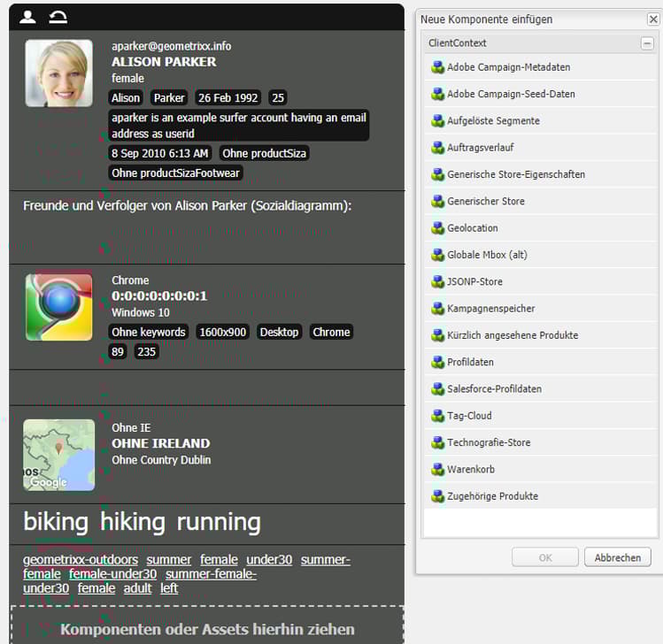Click the age value 25 field
Screen dimensions: 663x644
pos(278,98)
